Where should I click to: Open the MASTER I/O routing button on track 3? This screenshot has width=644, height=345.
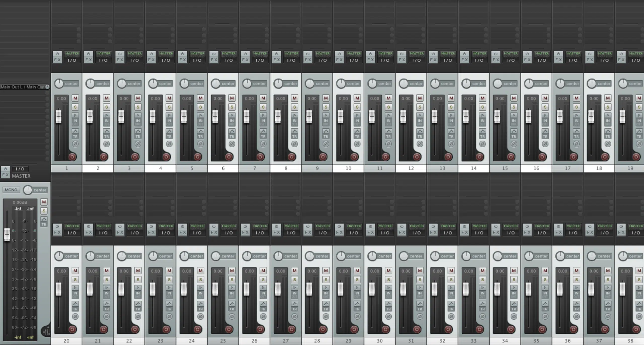135,57
